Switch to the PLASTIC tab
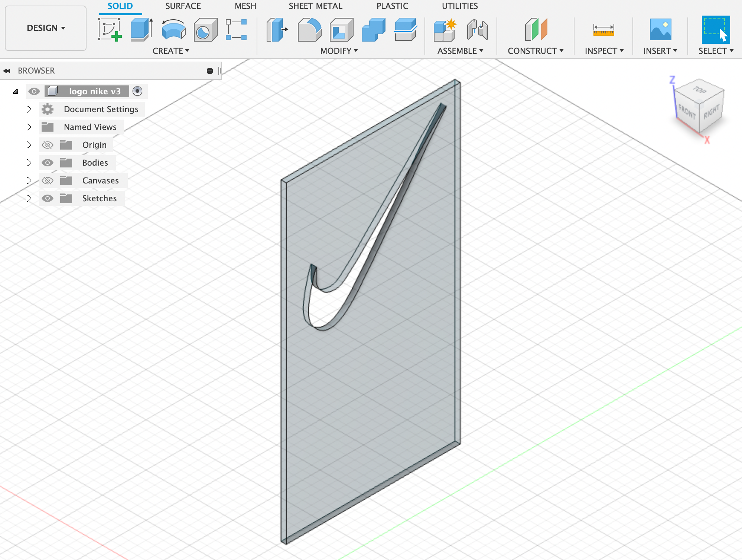This screenshot has width=742, height=560. [393, 6]
